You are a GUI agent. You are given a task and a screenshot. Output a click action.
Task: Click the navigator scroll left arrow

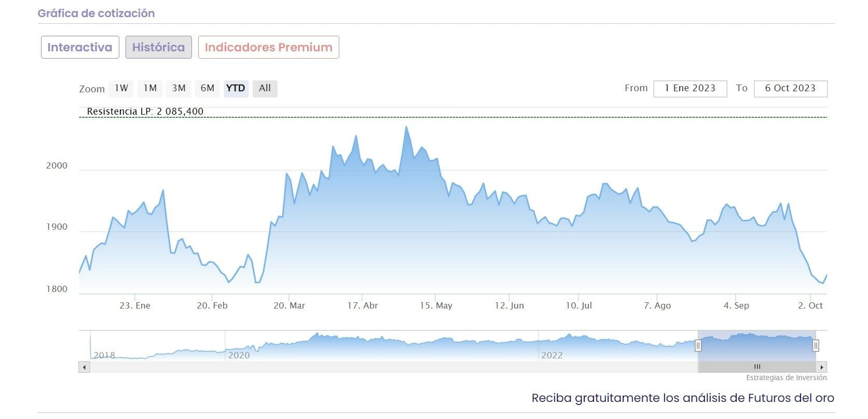[x=84, y=367]
